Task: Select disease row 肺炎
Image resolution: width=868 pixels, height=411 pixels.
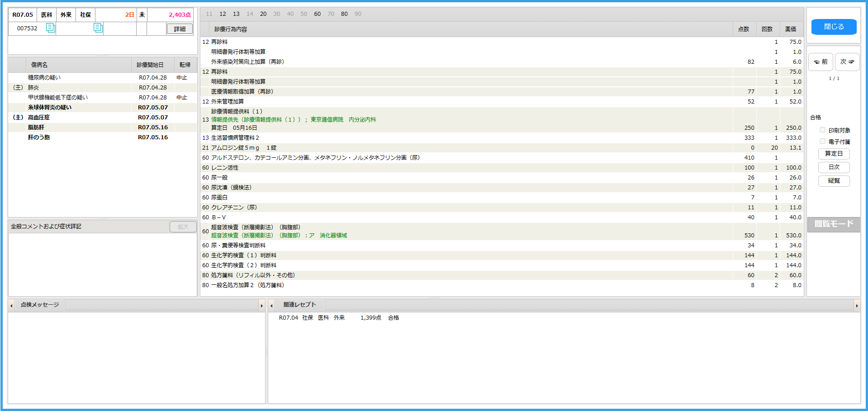Action: (x=103, y=88)
